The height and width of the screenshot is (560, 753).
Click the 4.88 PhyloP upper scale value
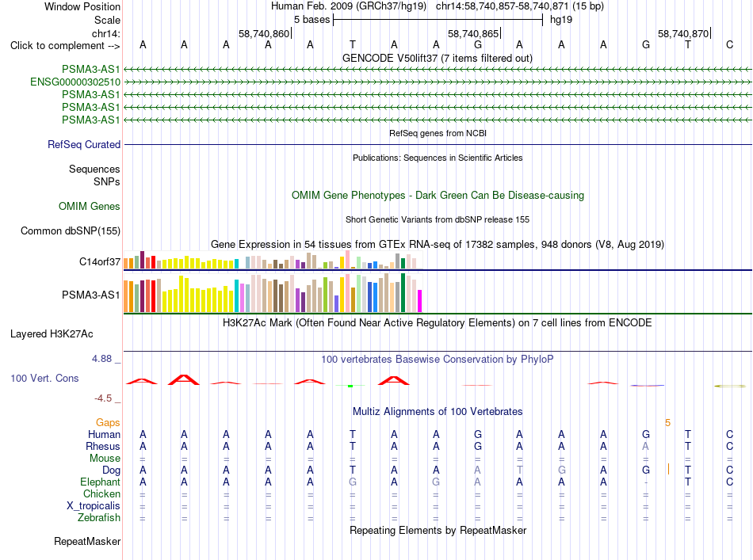point(101,359)
